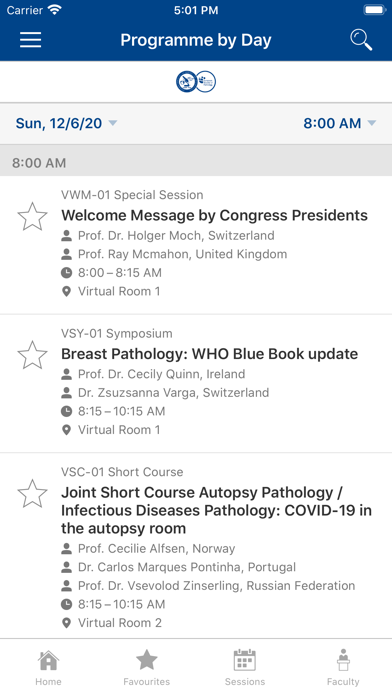Open the hamburger menu

(x=30, y=40)
